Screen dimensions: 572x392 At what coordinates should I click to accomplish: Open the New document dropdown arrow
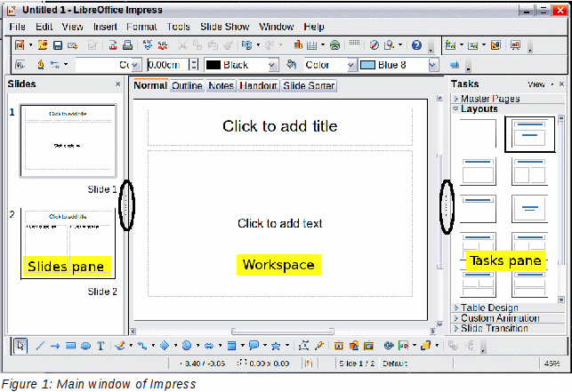point(30,45)
